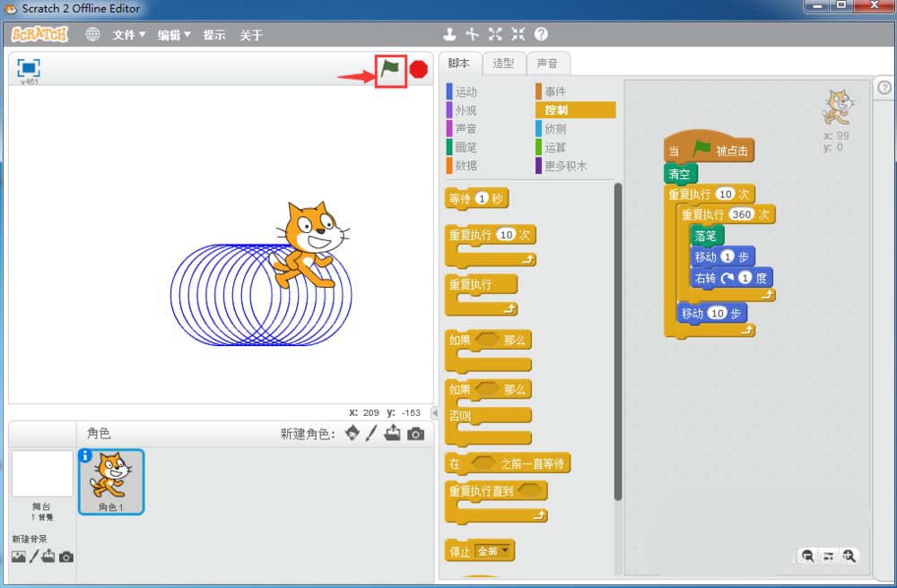Click the cat sprite on the stage
The image size is (897, 588).
pos(310,245)
